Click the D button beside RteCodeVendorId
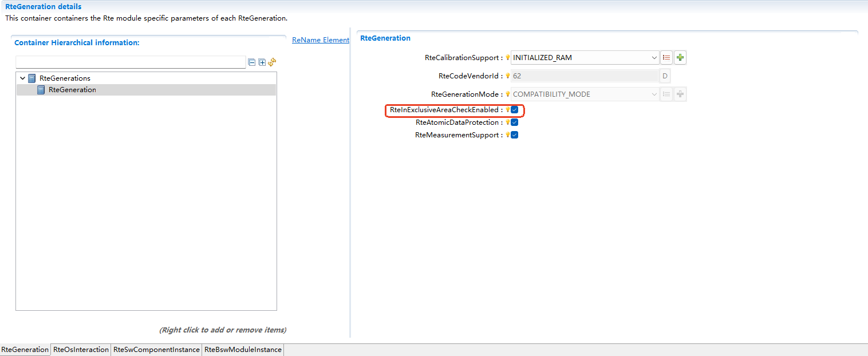This screenshot has height=356, width=868. click(665, 76)
